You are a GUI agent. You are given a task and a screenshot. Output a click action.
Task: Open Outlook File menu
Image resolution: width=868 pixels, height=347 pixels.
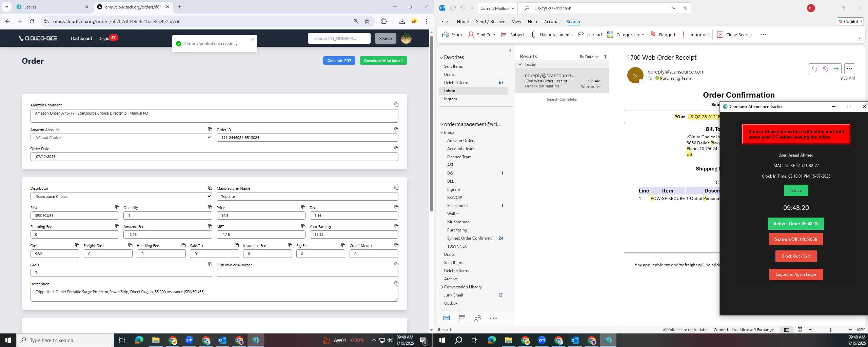[x=445, y=21]
